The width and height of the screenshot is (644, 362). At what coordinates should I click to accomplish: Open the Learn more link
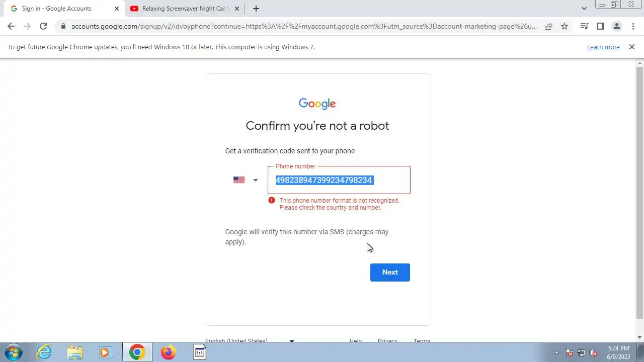[x=603, y=47]
